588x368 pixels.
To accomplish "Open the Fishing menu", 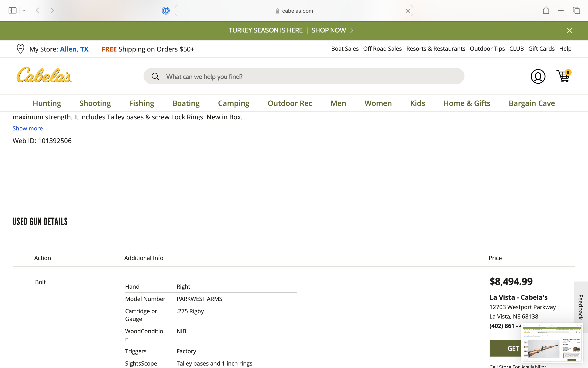I will coord(141,103).
